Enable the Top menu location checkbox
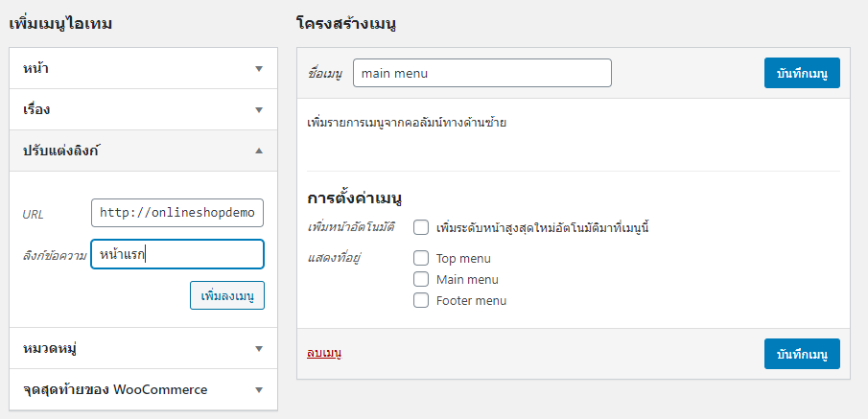This screenshot has width=868, height=419. point(421,258)
